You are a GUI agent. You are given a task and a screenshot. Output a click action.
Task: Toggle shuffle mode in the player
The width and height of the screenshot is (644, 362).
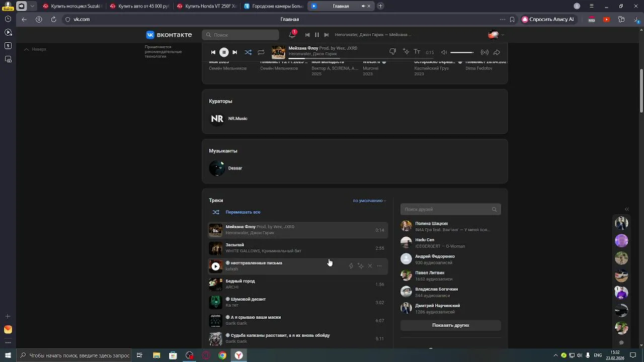tap(248, 52)
